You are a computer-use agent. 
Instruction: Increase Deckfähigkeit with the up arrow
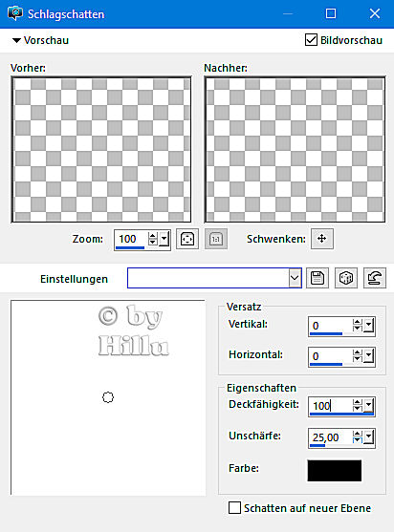(357, 402)
